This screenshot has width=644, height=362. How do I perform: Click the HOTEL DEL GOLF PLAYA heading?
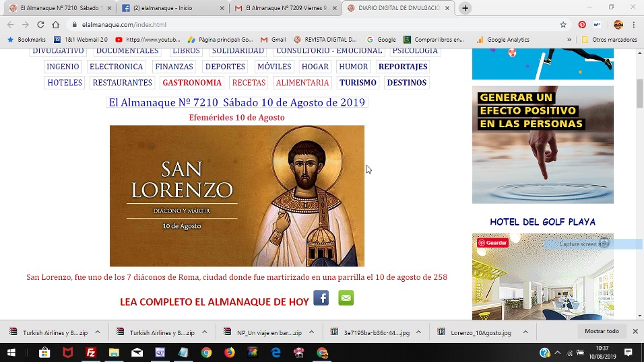click(542, 221)
